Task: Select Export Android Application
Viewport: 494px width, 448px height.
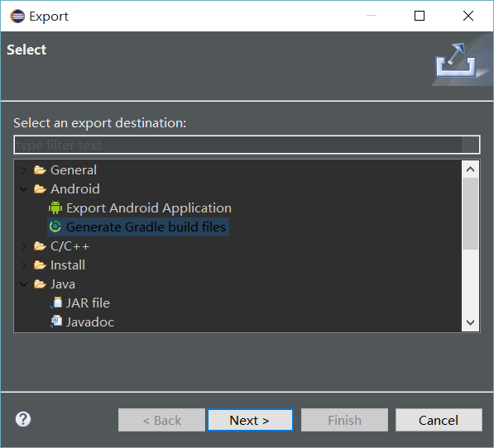Action: click(x=149, y=208)
